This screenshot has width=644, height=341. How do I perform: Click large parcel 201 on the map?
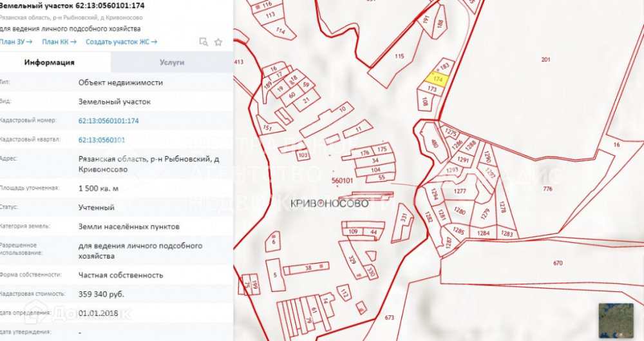(x=545, y=60)
